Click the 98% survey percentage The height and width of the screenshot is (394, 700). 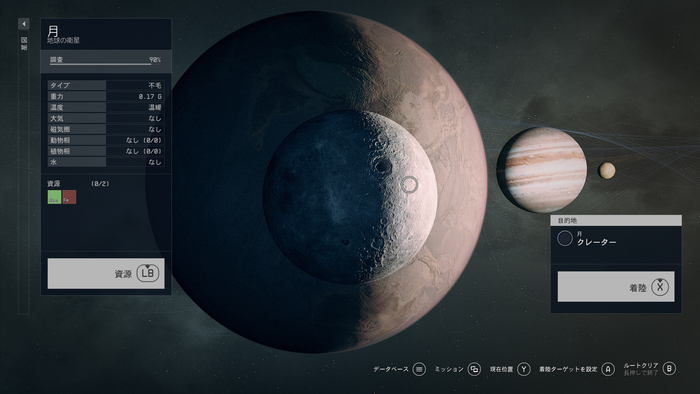click(x=154, y=59)
